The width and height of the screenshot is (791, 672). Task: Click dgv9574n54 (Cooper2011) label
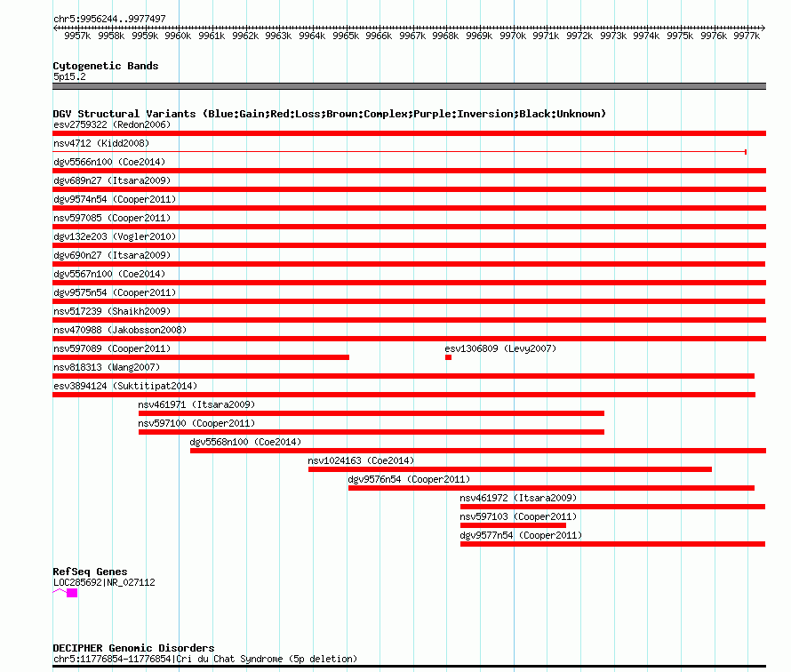[x=115, y=199]
